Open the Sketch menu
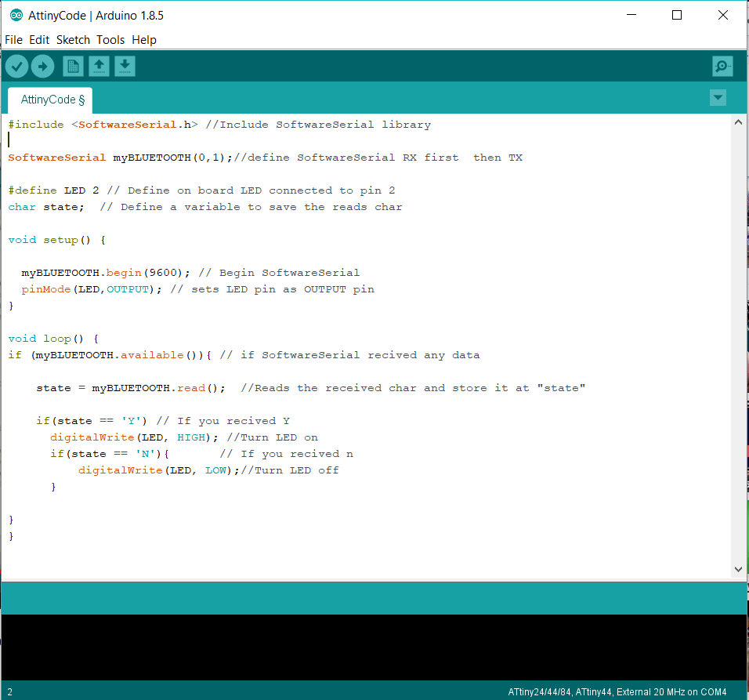The image size is (749, 700). tap(73, 40)
